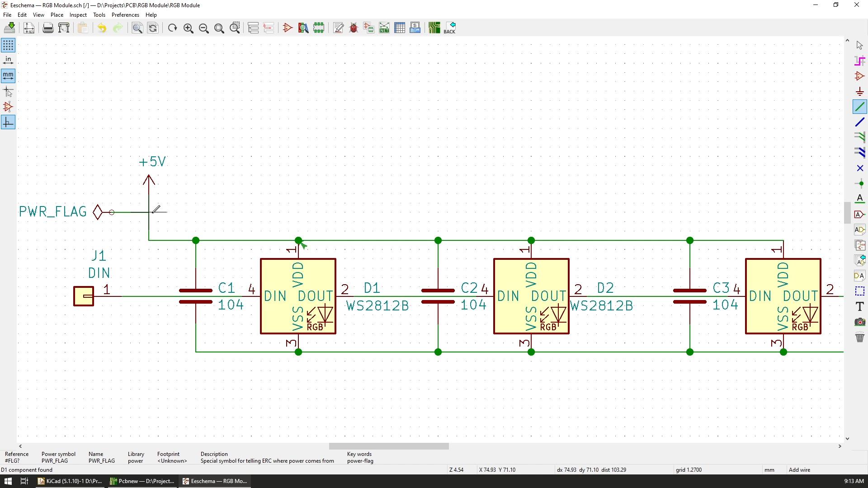
Task: Switch units to millimeters
Action: [8, 76]
